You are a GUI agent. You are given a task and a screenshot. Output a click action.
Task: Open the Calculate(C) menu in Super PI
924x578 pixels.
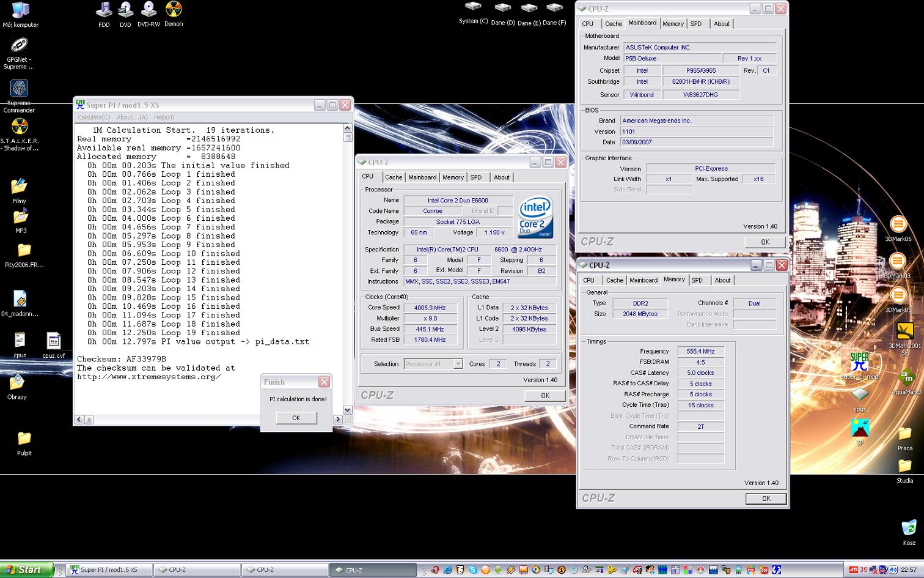[x=94, y=117]
